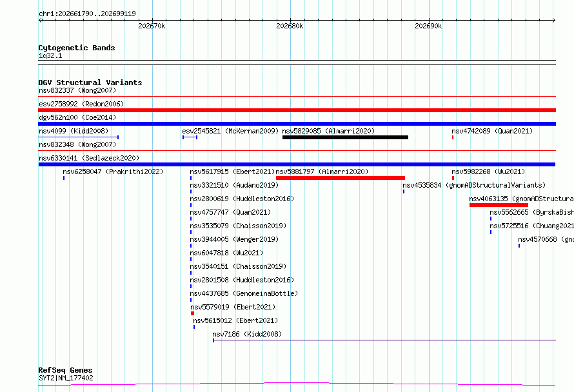Open the DGV Structural Variants track title
The image size is (574, 392).
pos(90,83)
